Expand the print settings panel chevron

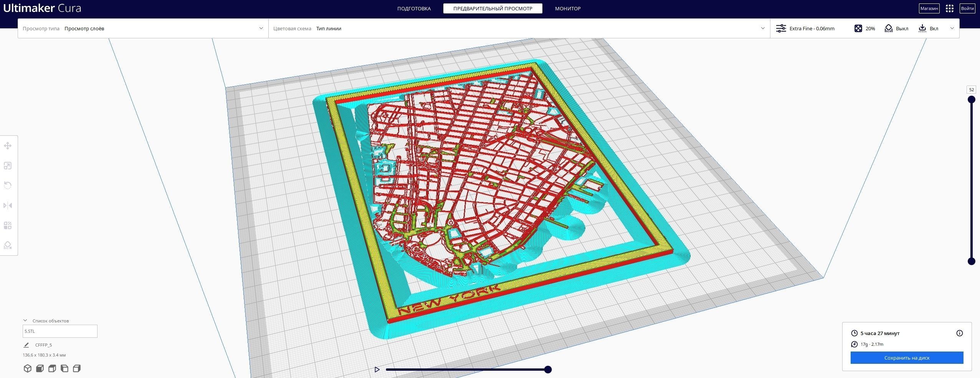coord(952,28)
